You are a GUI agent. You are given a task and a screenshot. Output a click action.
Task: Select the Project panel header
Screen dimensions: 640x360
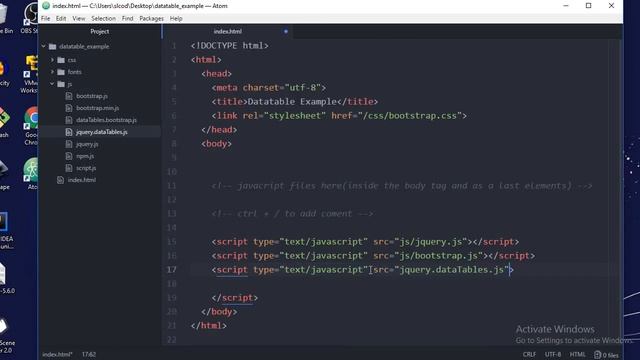coord(100,31)
